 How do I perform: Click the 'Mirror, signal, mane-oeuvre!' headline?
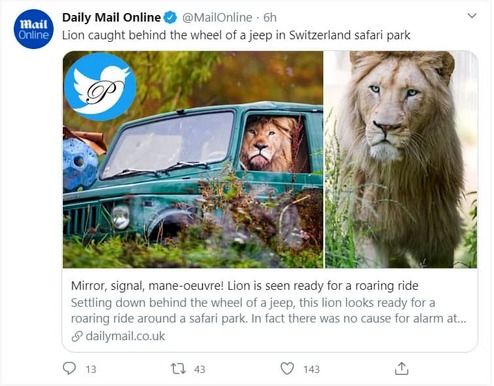point(245,286)
